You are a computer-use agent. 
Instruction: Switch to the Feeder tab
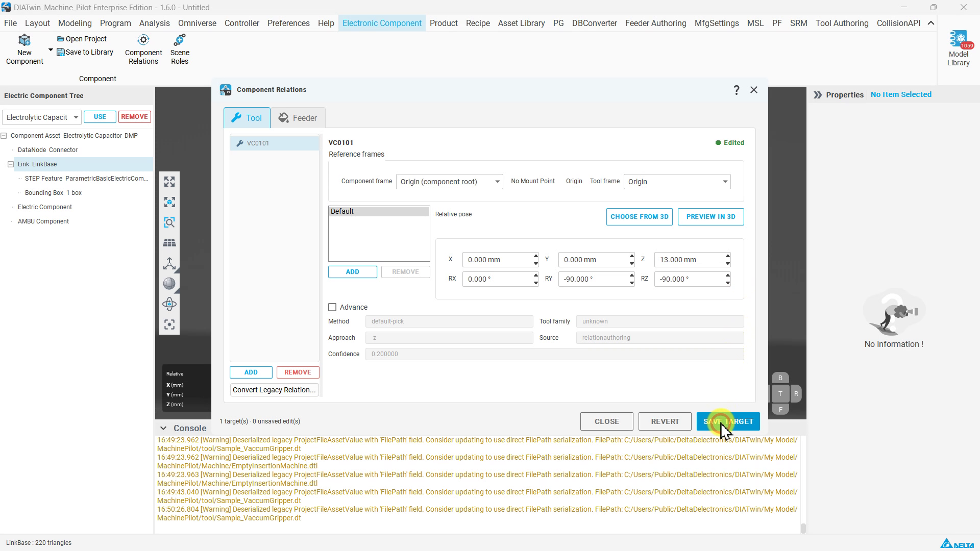click(298, 118)
